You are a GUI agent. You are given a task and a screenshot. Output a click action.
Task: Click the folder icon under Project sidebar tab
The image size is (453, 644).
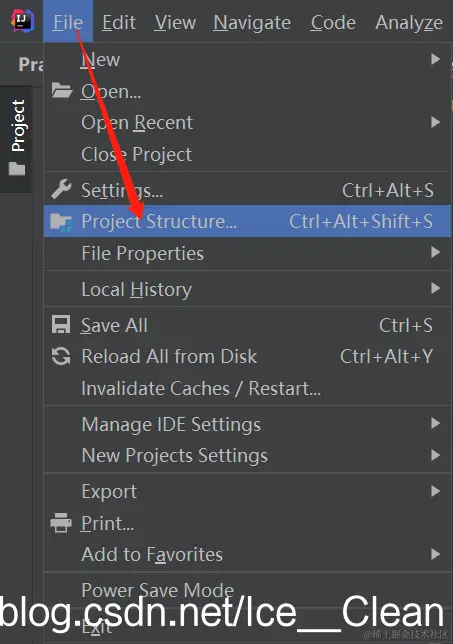click(17, 168)
